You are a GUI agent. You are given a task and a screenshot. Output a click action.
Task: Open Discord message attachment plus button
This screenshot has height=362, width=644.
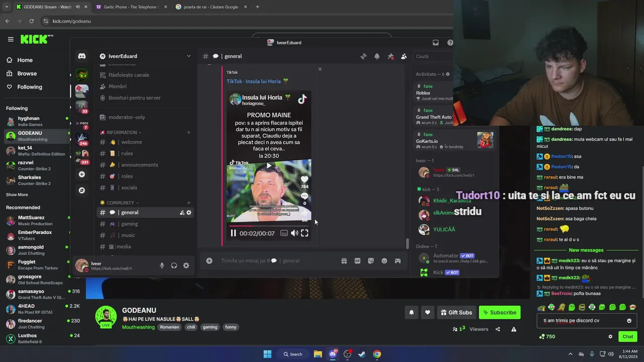pos(209,260)
